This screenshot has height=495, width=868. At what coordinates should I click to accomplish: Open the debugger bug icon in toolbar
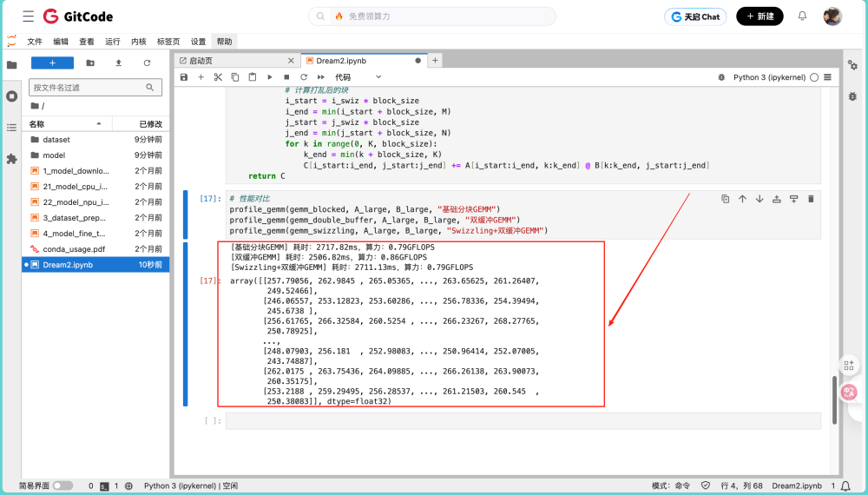click(721, 77)
